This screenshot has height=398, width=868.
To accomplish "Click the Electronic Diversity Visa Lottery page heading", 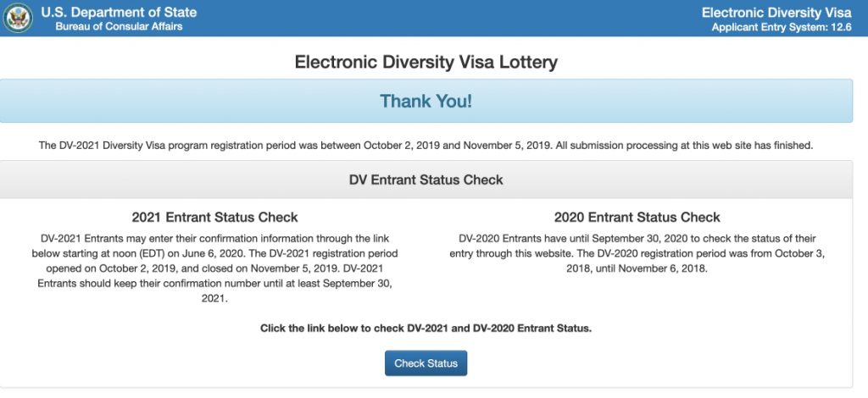I will 426,62.
